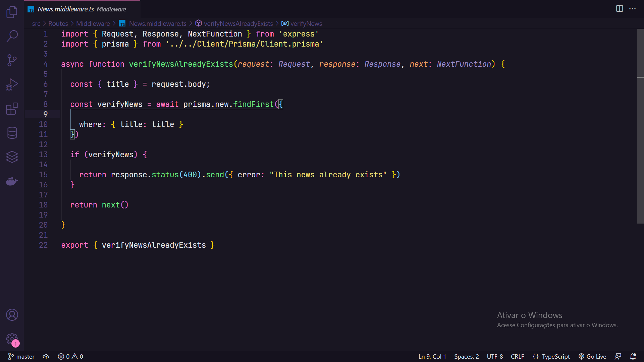The height and width of the screenshot is (362, 644).
Task: Click the master git branch indicator
Action: 21,356
